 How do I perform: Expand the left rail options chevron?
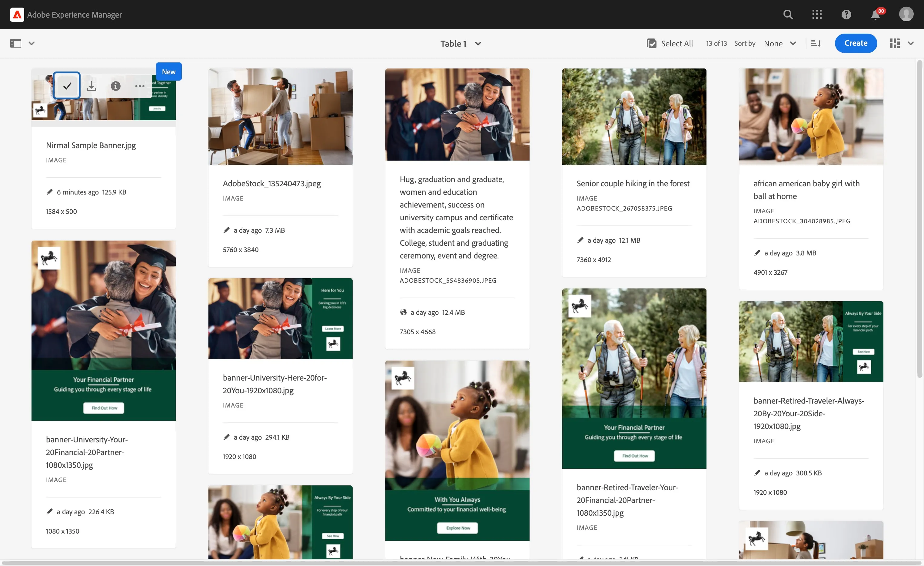point(32,44)
